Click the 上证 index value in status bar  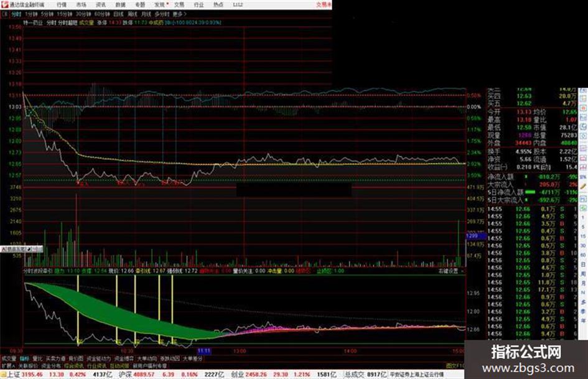click(32, 375)
